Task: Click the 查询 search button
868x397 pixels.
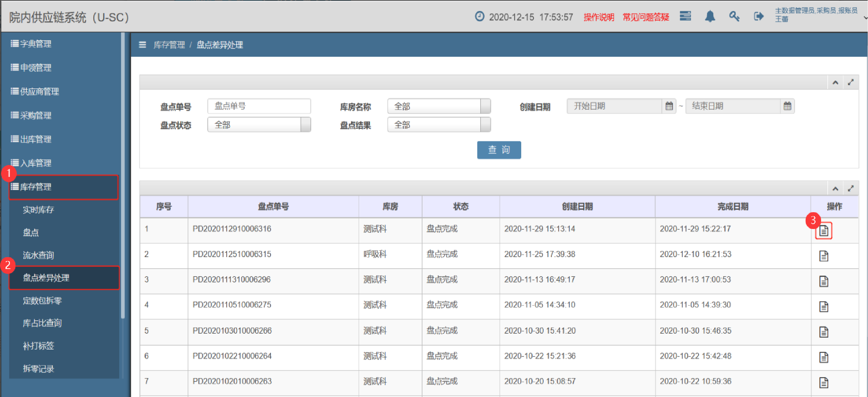Action: (499, 150)
